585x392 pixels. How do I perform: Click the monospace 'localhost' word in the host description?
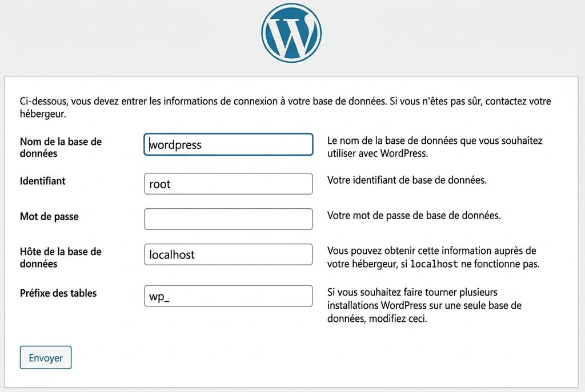click(x=434, y=264)
